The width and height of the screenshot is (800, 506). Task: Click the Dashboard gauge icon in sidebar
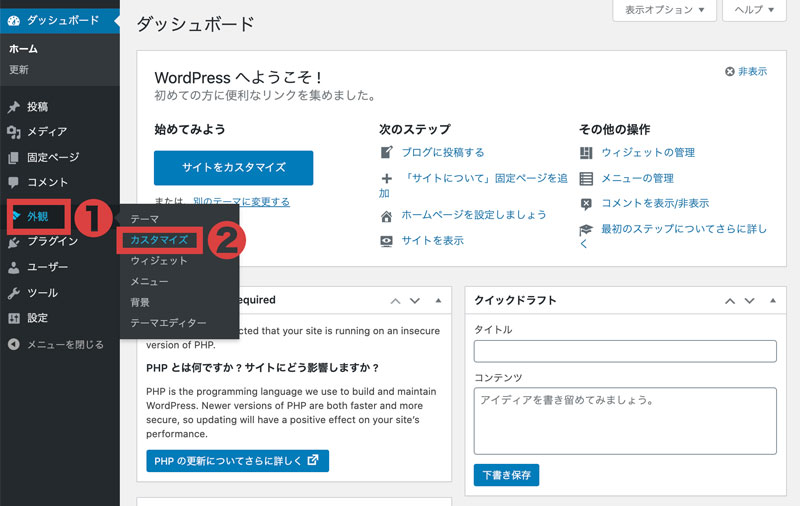[14, 20]
